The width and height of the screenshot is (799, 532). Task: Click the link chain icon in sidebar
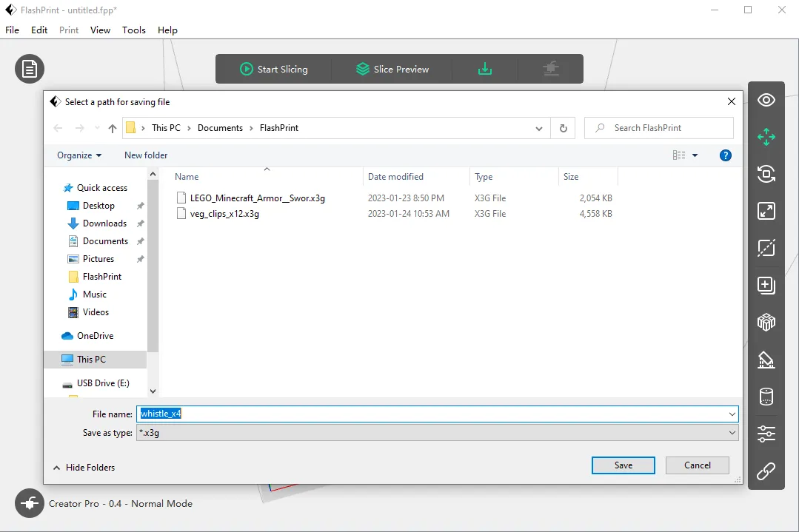(x=766, y=471)
